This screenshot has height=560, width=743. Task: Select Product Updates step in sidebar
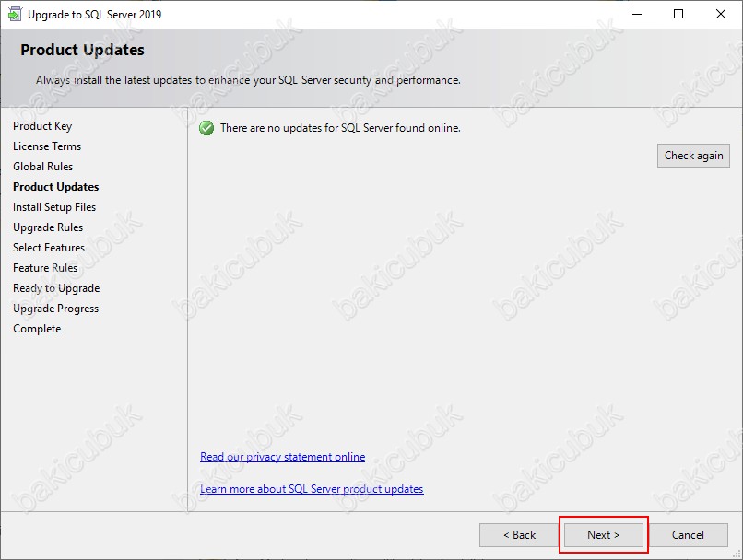(x=56, y=187)
